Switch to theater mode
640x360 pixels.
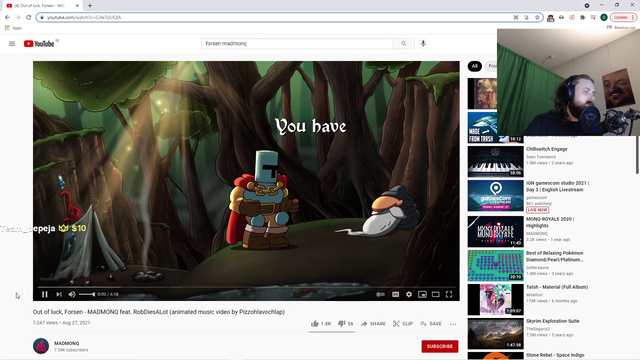(436, 294)
